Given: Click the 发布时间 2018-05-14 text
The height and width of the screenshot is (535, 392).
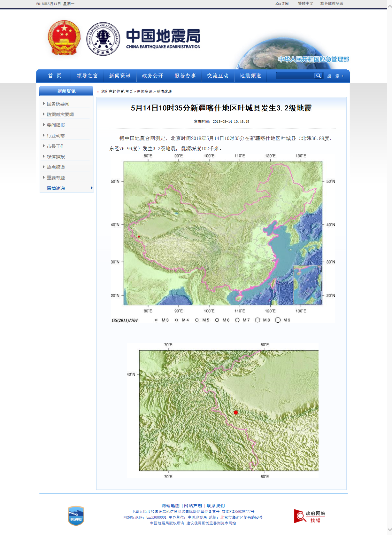Looking at the screenshot, I should [x=221, y=122].
